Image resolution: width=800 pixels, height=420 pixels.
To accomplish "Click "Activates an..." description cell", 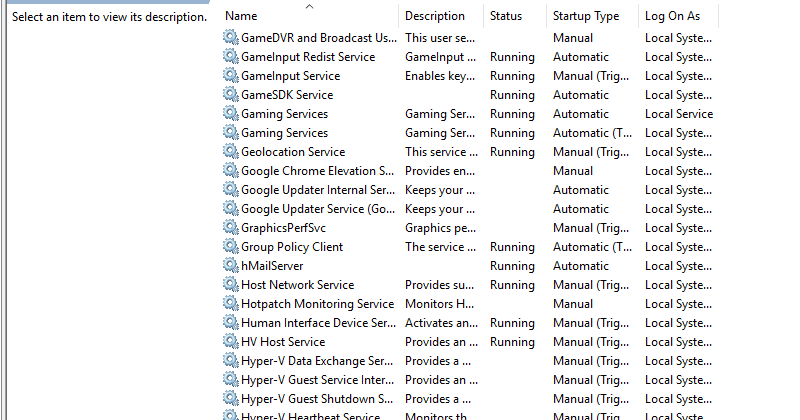I will 441,323.
